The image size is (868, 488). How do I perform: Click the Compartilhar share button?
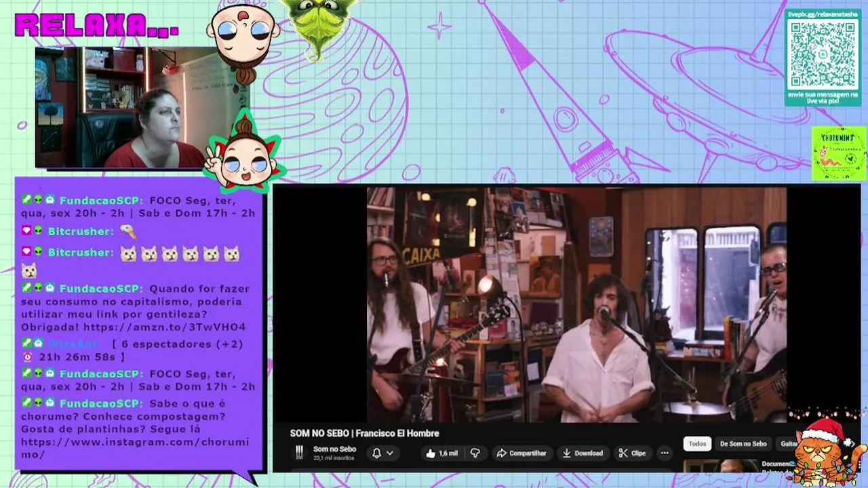(521, 453)
